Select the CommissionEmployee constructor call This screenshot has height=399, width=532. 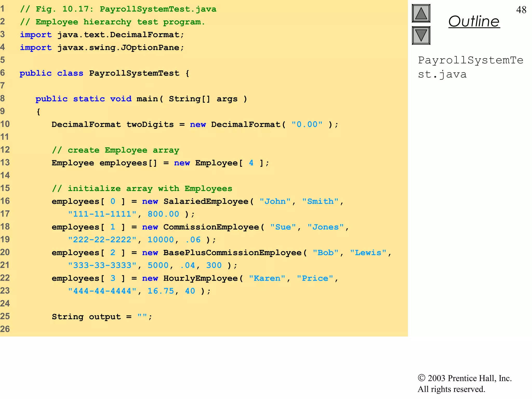tap(200, 227)
